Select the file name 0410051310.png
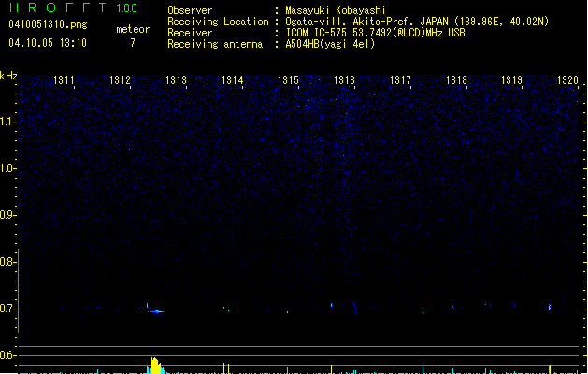The width and height of the screenshot is (588, 374). pyautogui.click(x=48, y=24)
